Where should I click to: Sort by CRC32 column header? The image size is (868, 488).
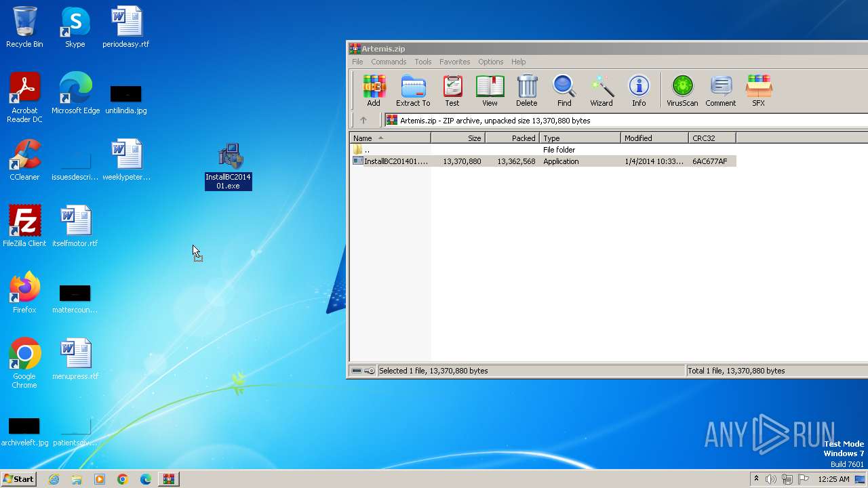point(712,138)
